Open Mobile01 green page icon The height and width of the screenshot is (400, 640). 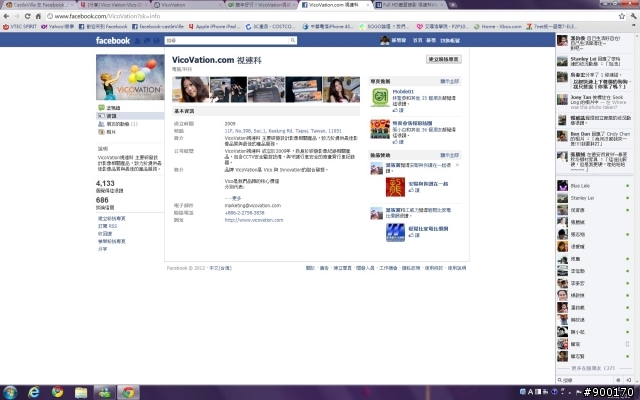[x=380, y=98]
